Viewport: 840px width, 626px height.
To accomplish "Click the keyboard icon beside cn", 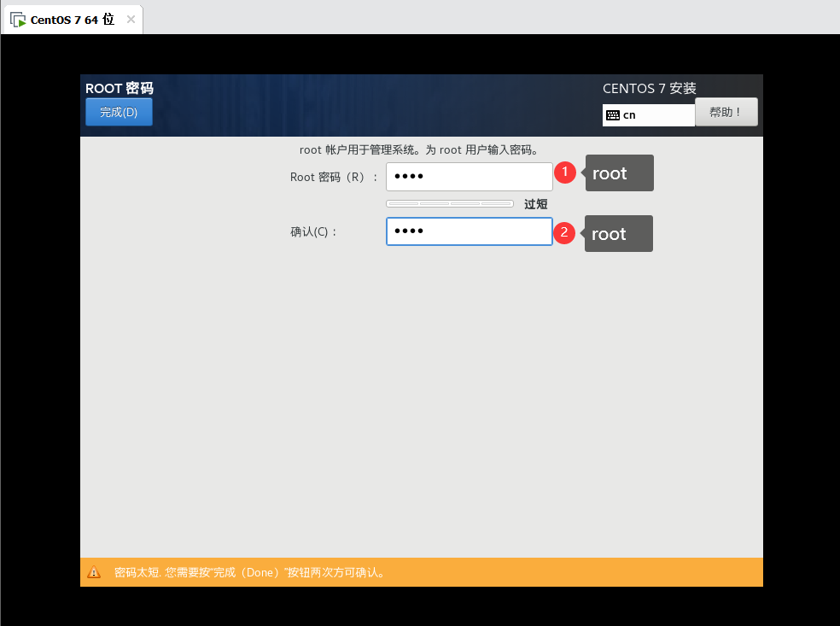I will 613,115.
